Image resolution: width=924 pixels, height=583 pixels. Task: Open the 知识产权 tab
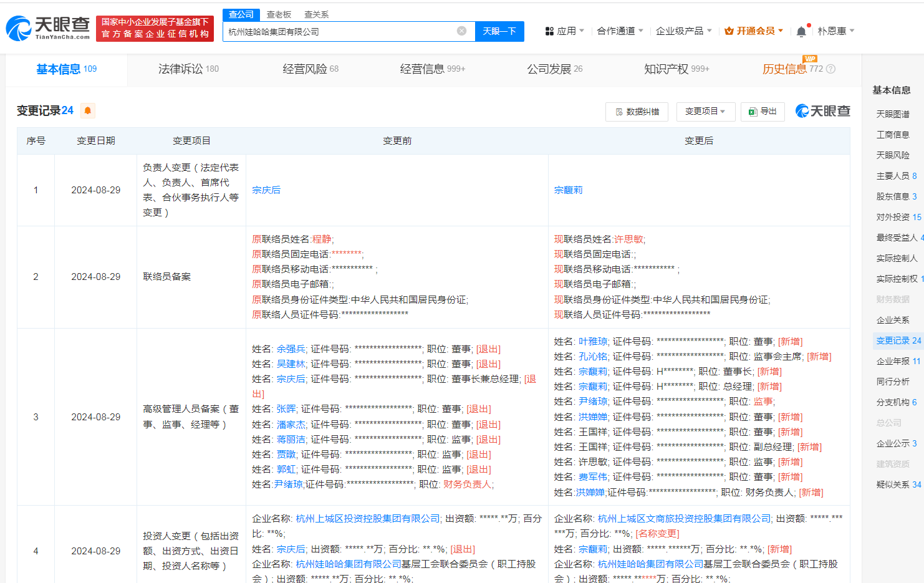[x=676, y=69]
